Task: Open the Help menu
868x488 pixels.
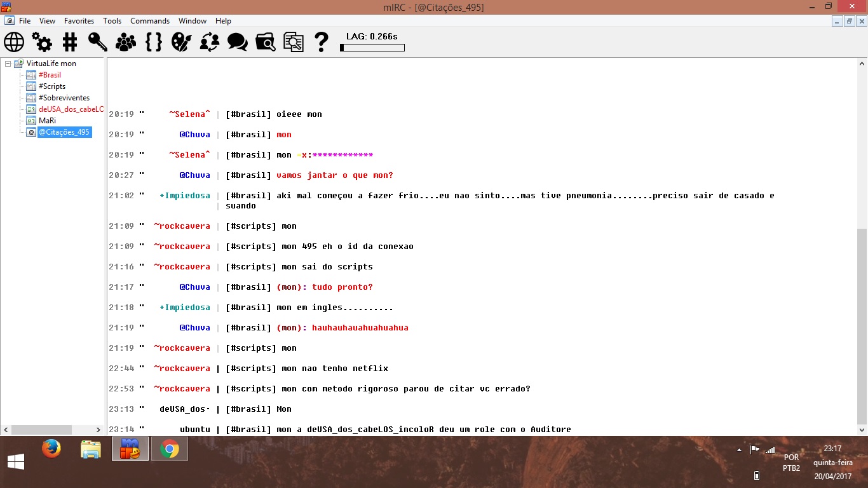Action: click(223, 21)
